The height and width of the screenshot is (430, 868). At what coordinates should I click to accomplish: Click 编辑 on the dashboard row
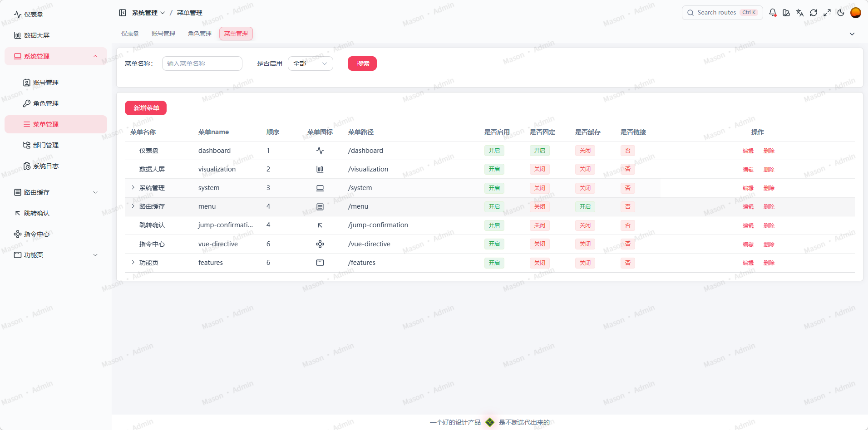747,150
